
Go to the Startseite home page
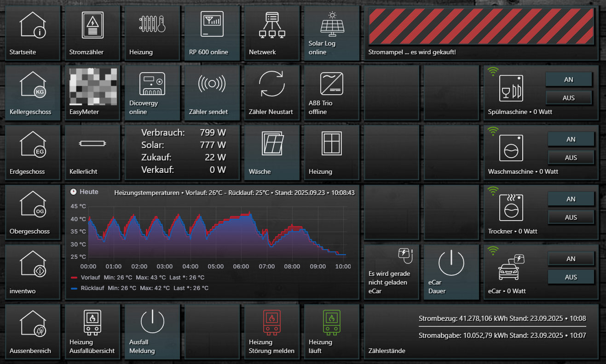tap(33, 33)
